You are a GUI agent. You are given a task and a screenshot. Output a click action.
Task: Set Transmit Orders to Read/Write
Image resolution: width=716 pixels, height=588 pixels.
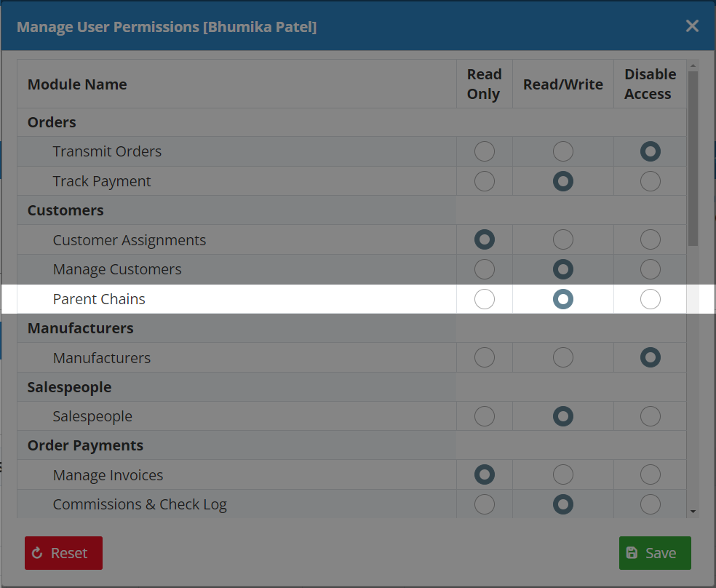coord(562,151)
